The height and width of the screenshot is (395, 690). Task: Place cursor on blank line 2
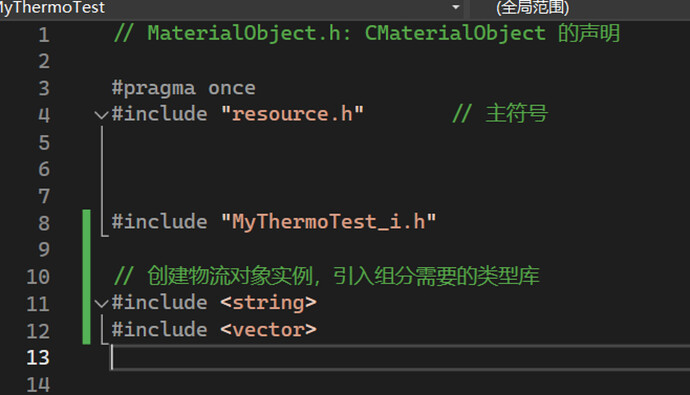click(x=396, y=61)
